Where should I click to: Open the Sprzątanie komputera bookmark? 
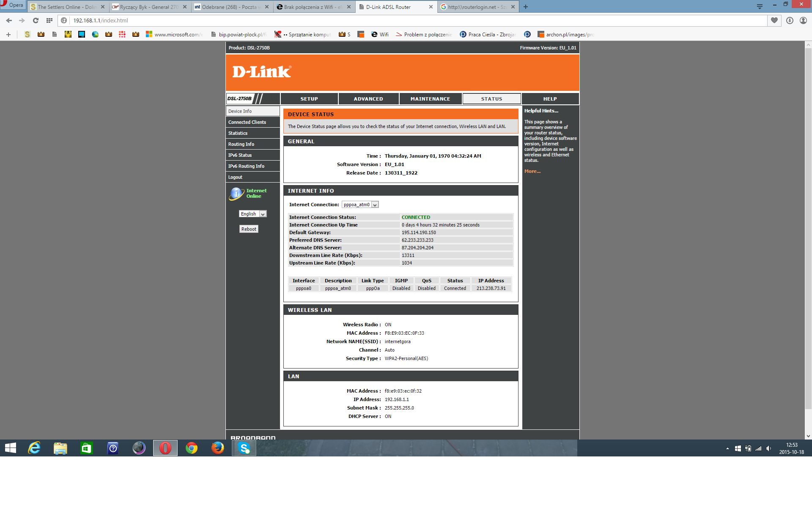(x=303, y=35)
